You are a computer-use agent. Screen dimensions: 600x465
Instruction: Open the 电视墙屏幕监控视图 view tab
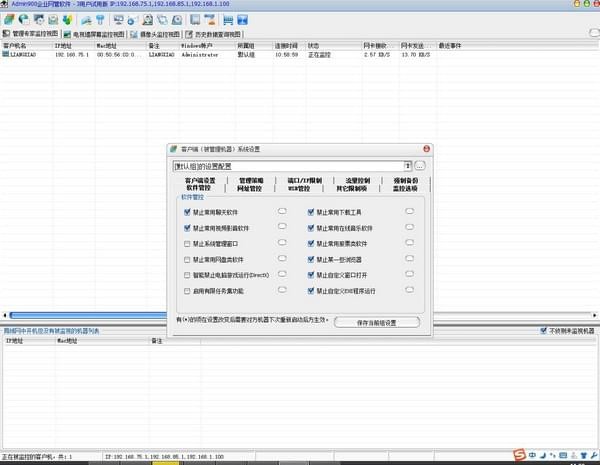pyautogui.click(x=98, y=33)
